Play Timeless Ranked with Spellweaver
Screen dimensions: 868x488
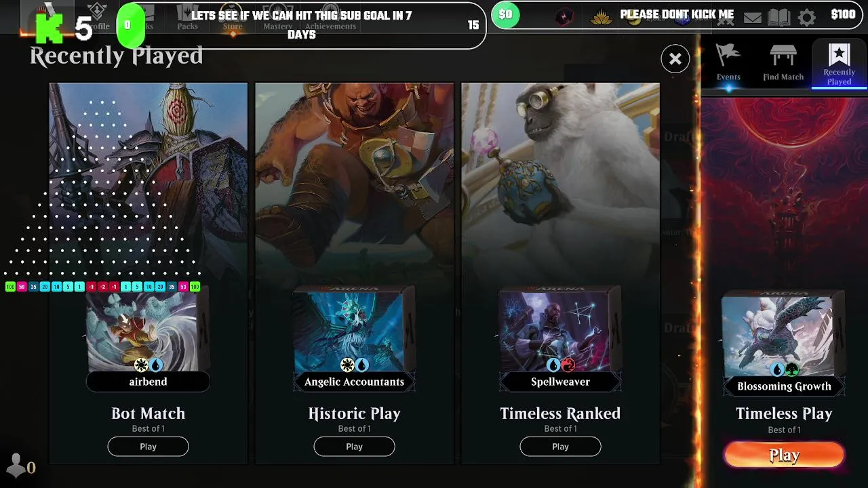[560, 447]
